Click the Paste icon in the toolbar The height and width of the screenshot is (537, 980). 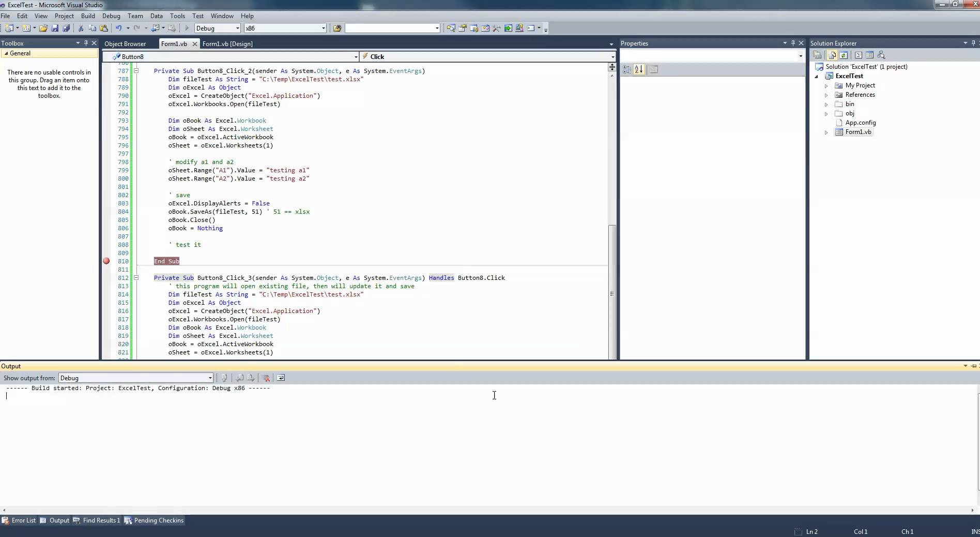pos(103,28)
